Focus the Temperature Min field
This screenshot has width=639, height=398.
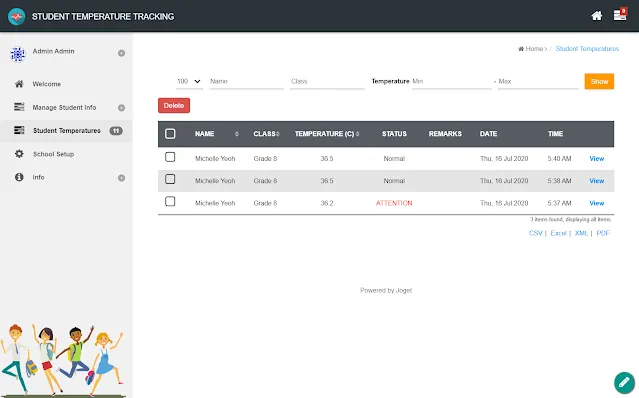452,81
